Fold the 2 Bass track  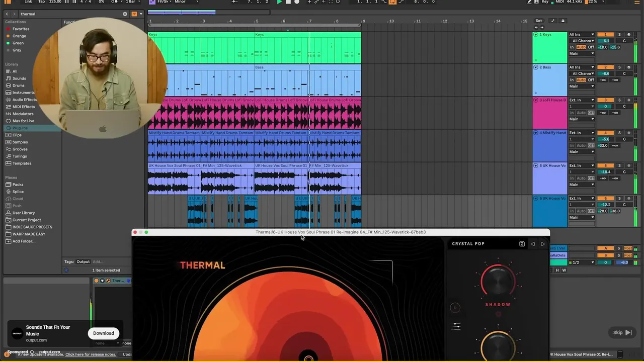pos(536,67)
